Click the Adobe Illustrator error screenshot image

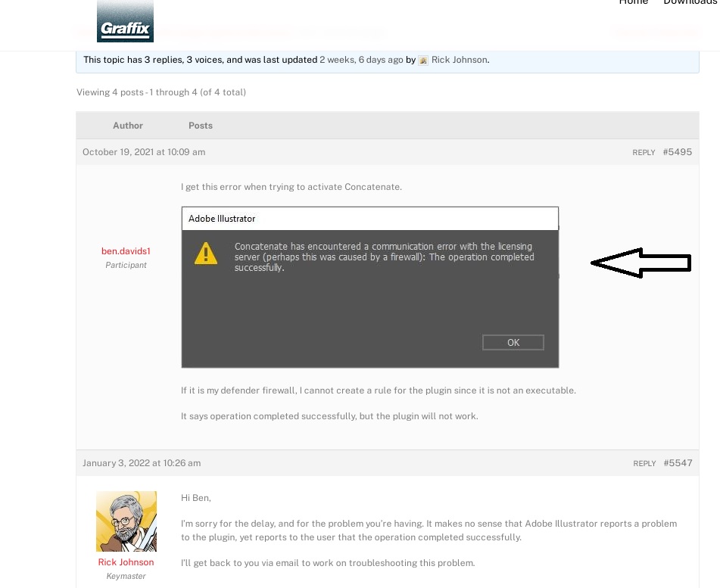[x=370, y=288]
